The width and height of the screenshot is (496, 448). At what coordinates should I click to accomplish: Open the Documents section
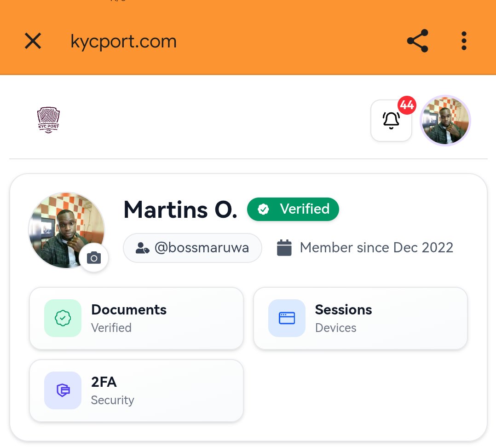click(136, 318)
